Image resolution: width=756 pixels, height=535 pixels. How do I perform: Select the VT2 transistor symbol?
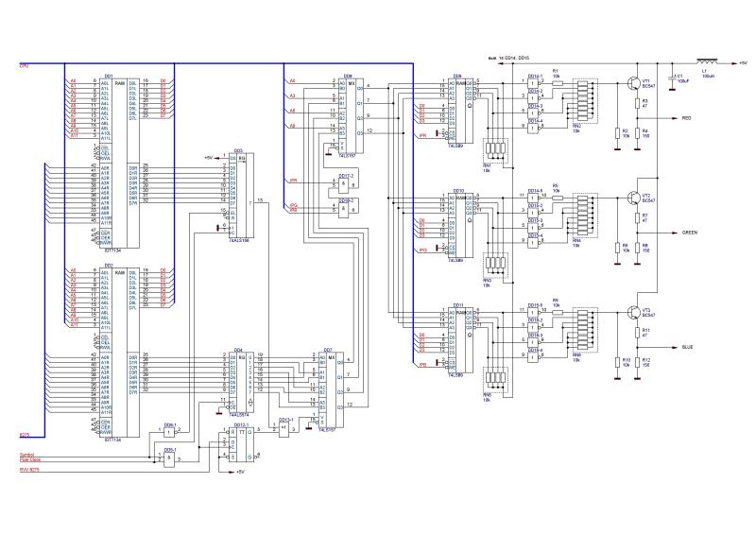(634, 197)
